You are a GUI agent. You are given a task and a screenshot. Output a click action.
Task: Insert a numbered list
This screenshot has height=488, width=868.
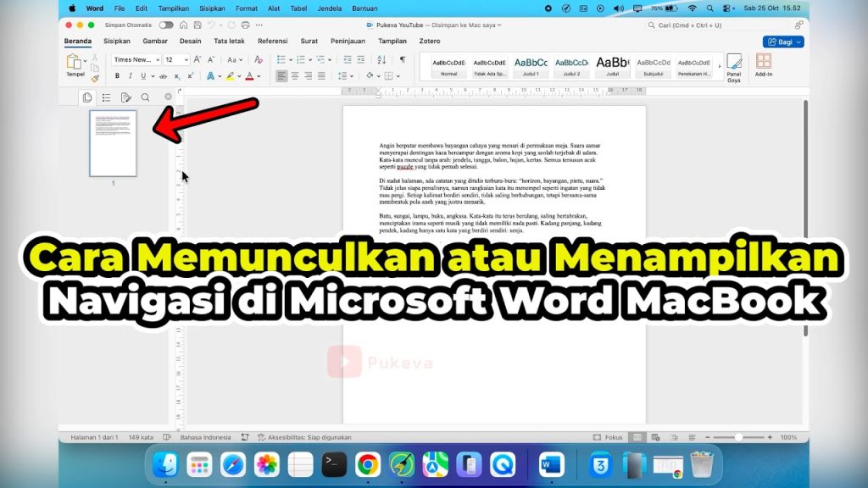301,59
